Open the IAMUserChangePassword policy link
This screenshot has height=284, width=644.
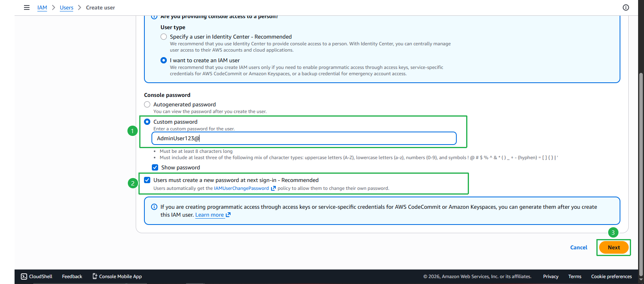242,188
